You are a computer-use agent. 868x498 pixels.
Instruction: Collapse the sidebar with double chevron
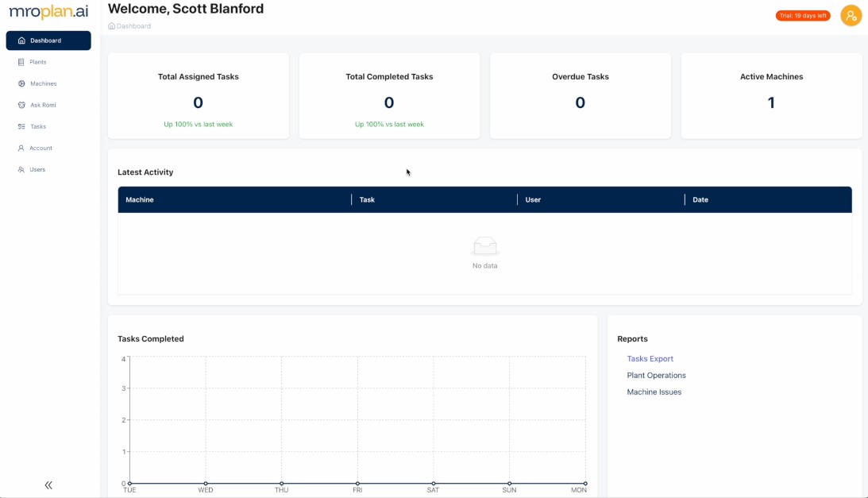[48, 485]
